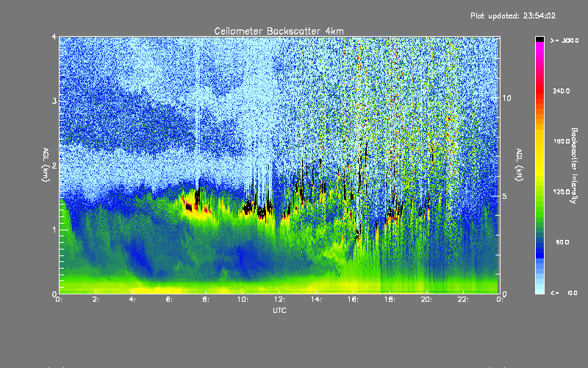The height and width of the screenshot is (368, 588).
Task: Click the 'Ceilometer Backscatter 4km' plot title
Action: click(279, 31)
